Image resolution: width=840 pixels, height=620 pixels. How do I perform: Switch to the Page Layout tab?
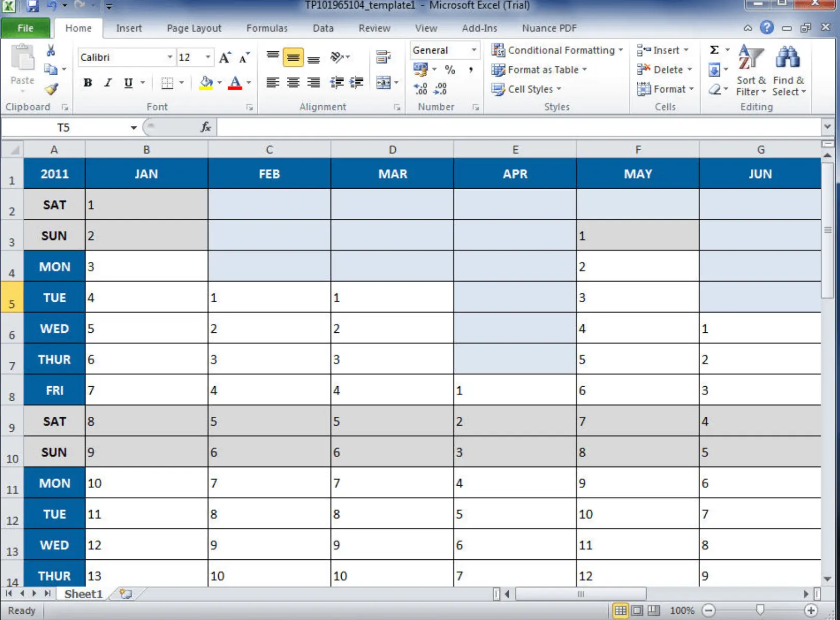pos(194,28)
